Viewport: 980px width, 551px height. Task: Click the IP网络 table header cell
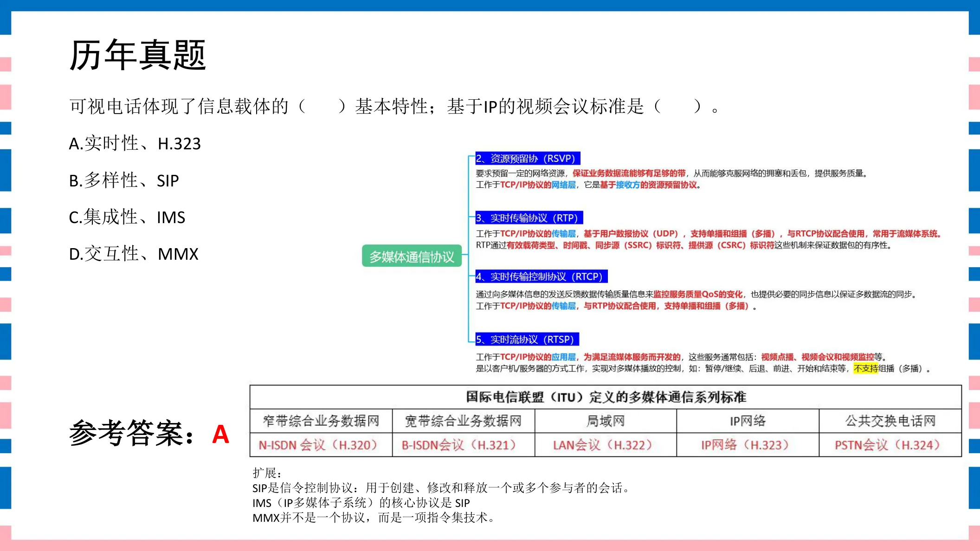coord(748,421)
